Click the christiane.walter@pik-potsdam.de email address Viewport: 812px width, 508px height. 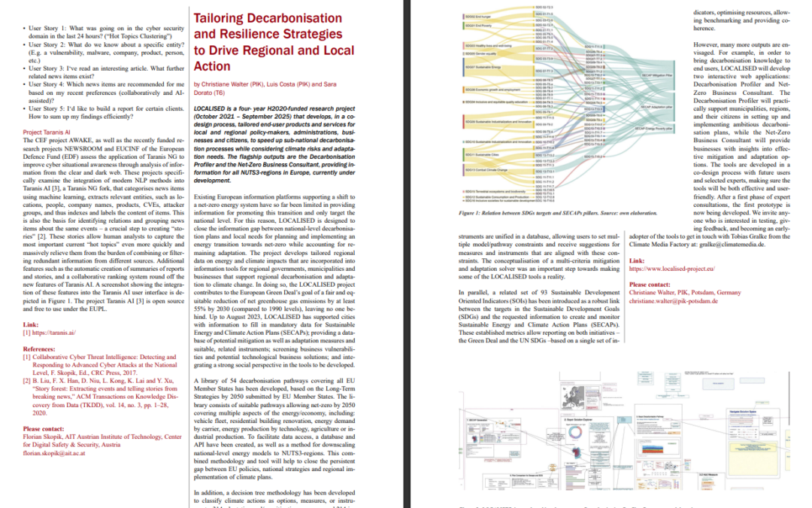(x=673, y=300)
